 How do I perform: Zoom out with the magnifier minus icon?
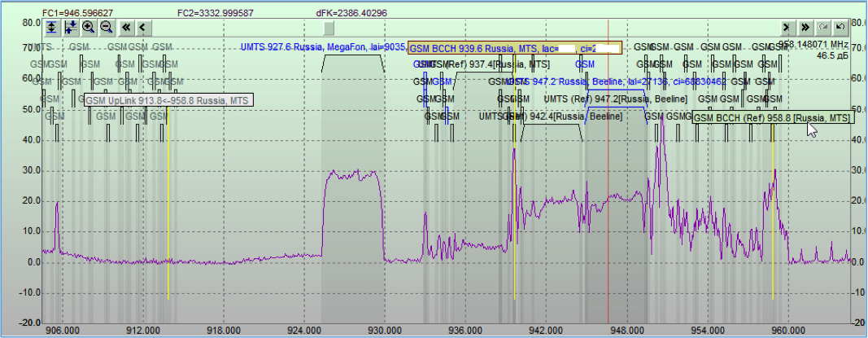(x=107, y=27)
